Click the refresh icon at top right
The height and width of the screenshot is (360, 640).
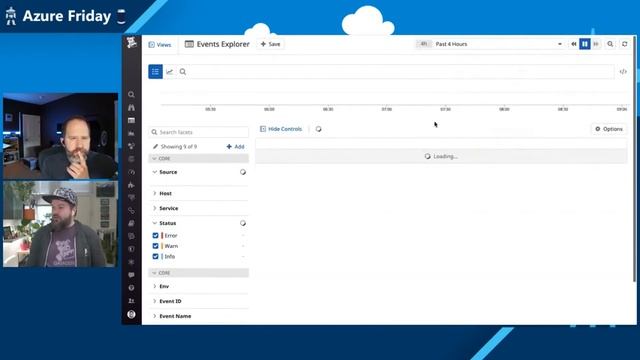tap(624, 44)
